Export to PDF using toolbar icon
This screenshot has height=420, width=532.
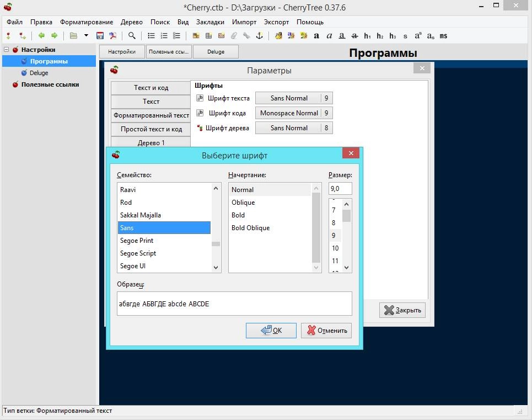click(112, 36)
